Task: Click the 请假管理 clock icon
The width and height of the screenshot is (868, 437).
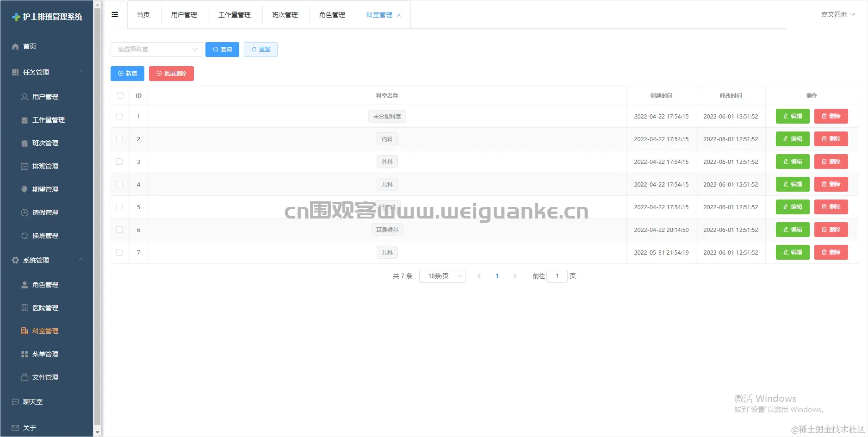Action: pos(25,212)
